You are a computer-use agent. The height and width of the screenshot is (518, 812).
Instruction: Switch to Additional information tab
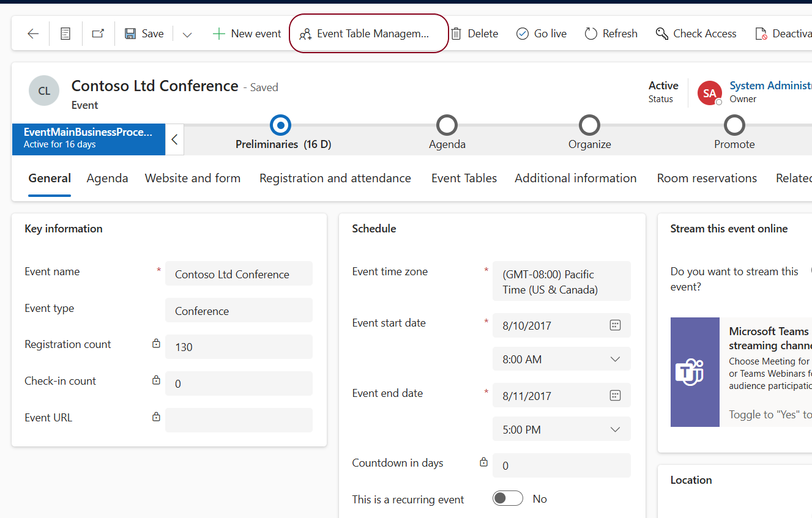576,178
